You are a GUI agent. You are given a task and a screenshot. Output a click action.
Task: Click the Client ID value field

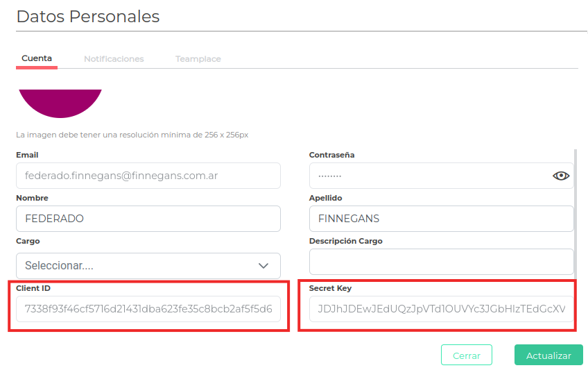(148, 309)
